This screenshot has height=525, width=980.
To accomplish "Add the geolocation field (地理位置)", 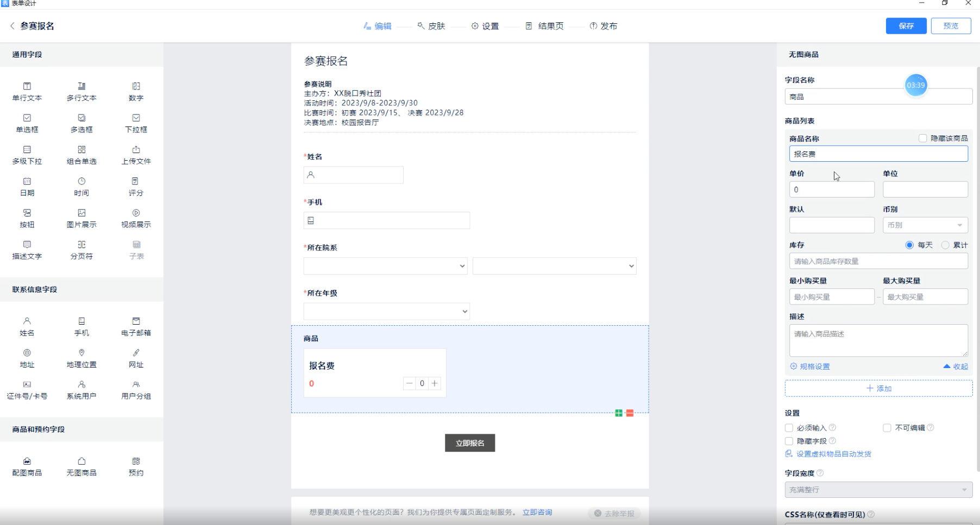I will coord(81,358).
